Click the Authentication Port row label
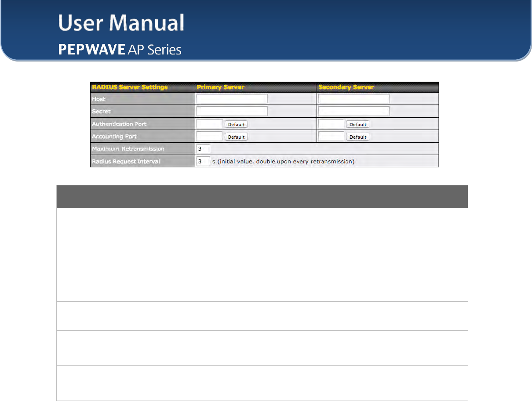532x401 pixels. tap(119, 124)
